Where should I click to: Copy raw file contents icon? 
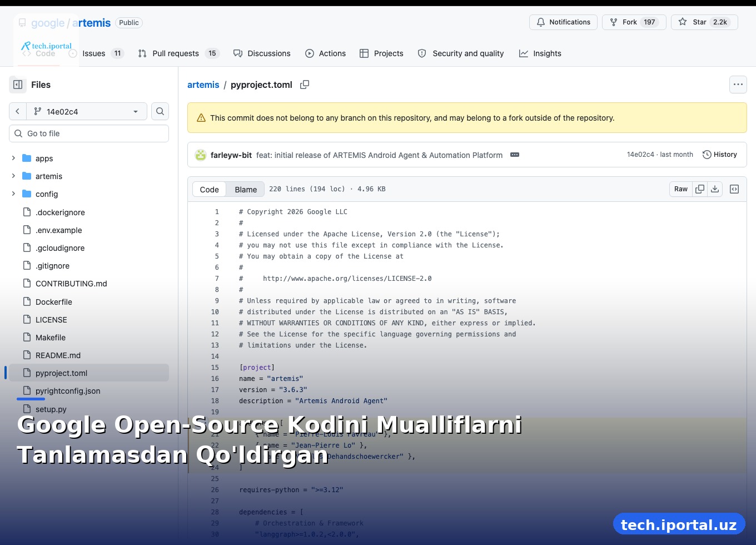point(700,189)
